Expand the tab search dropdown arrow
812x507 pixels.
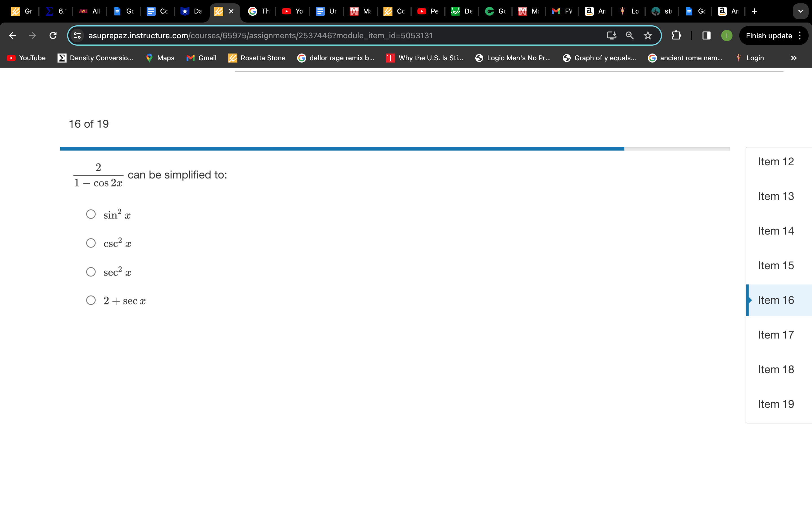point(801,11)
